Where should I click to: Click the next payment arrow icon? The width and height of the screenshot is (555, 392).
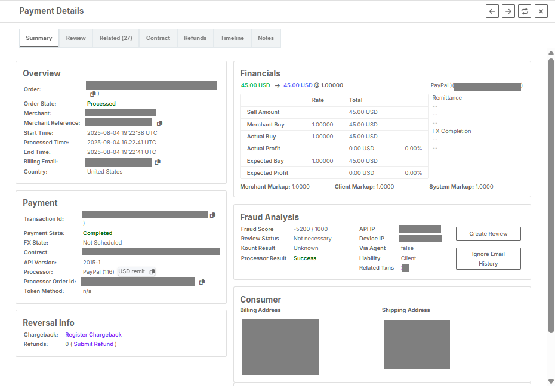(x=508, y=11)
